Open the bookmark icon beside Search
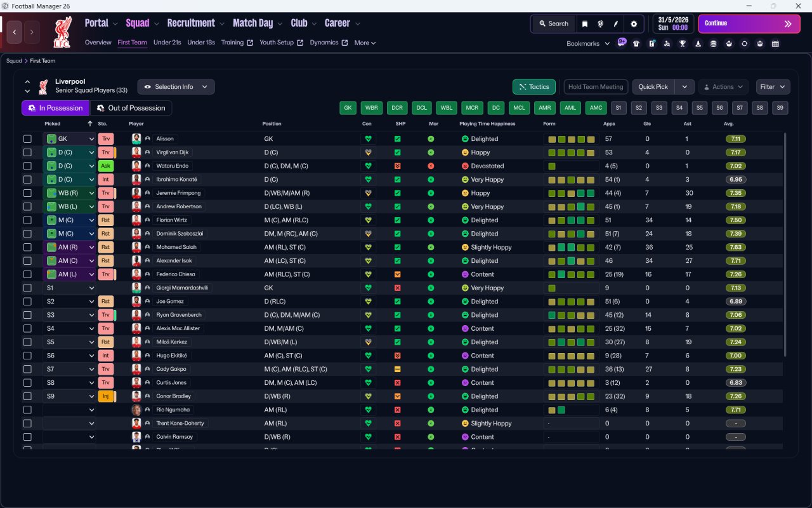 (x=585, y=23)
